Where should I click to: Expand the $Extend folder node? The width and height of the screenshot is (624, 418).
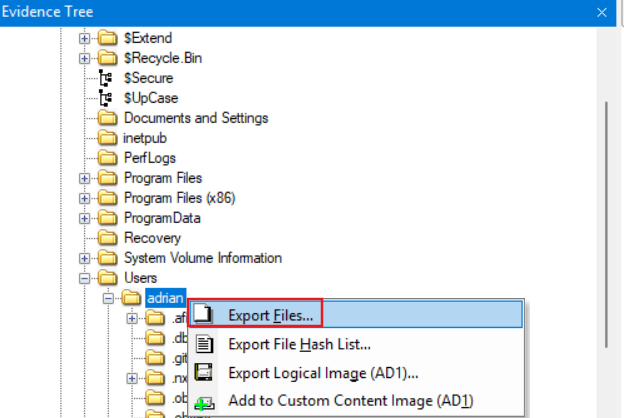tap(85, 38)
